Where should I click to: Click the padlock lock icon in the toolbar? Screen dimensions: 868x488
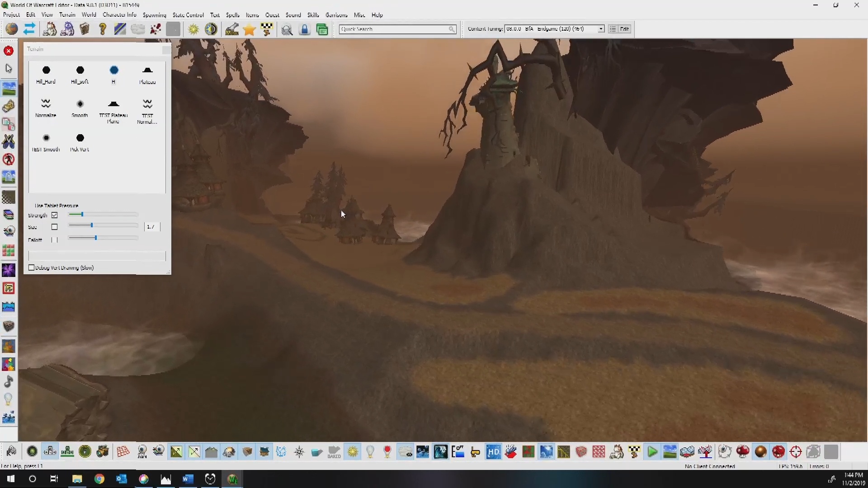tap(305, 29)
